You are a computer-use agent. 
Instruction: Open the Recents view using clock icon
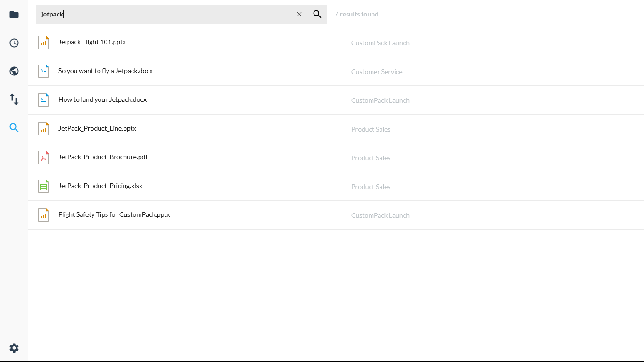pos(14,42)
